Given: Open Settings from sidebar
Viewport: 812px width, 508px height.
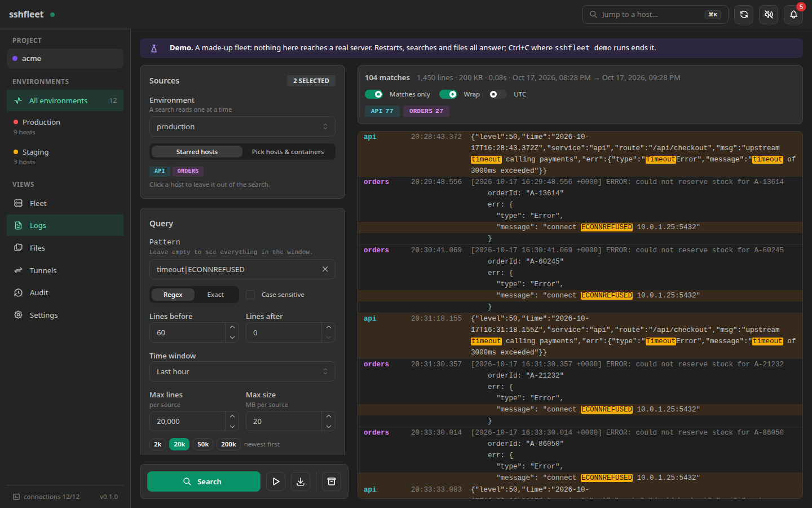Looking at the screenshot, I should click(x=65, y=315).
